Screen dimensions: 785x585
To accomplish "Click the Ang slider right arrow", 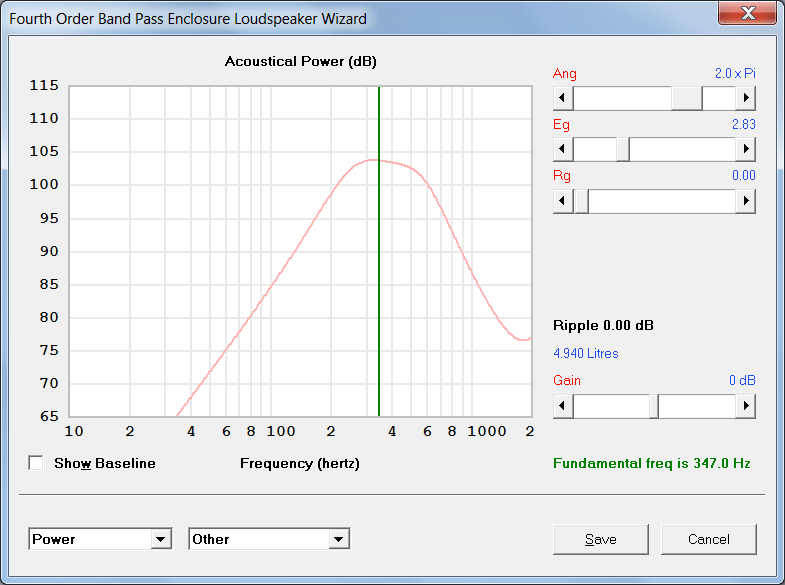I will pyautogui.click(x=745, y=98).
